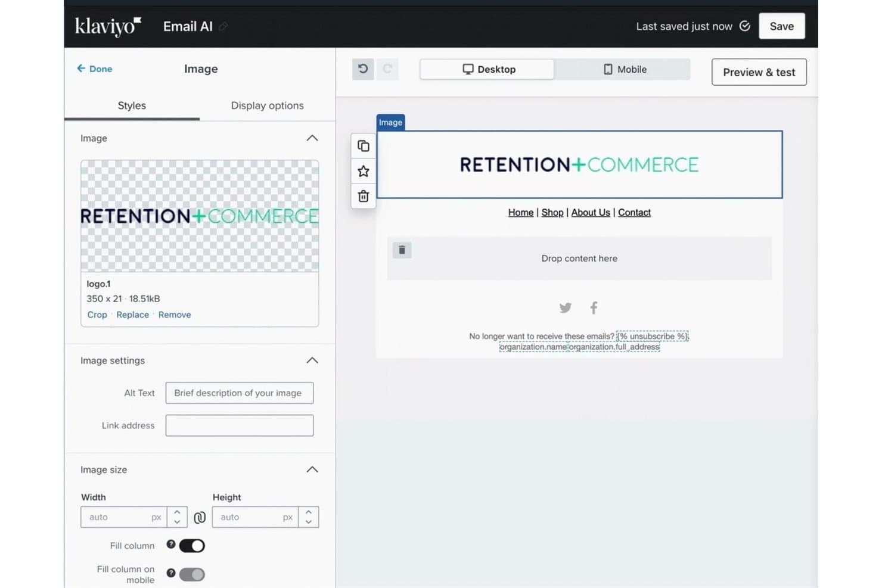Click the Width input field
882x588 pixels.
coord(124,517)
